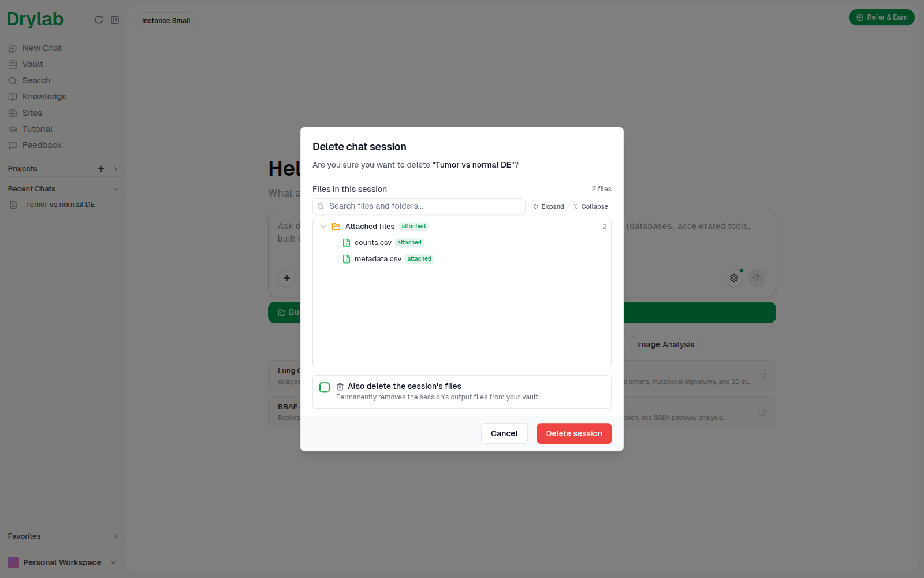Expand the Favorites section
Screen dimensions: 924x578
tap(115, 536)
